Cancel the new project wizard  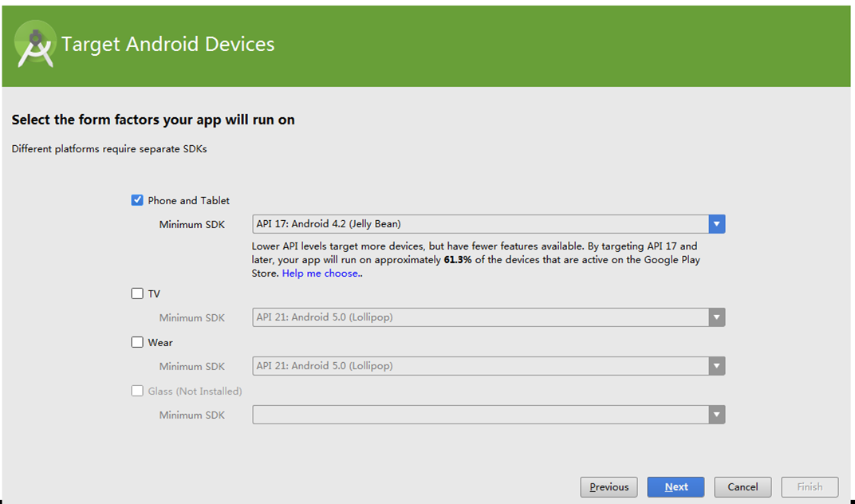point(742,487)
